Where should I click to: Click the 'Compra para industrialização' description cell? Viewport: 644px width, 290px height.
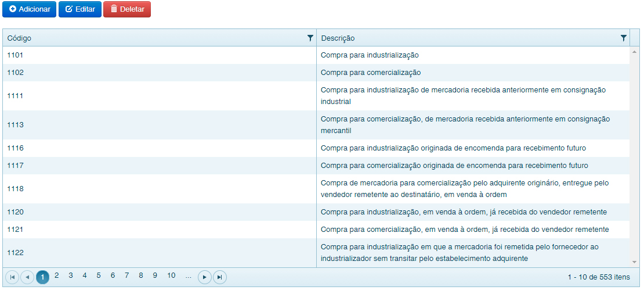(x=473, y=55)
